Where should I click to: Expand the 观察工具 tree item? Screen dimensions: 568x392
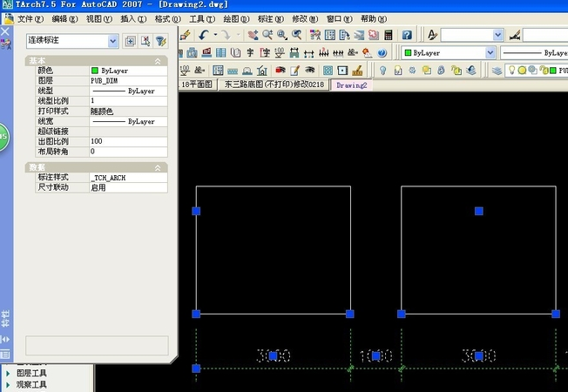pos(8,384)
